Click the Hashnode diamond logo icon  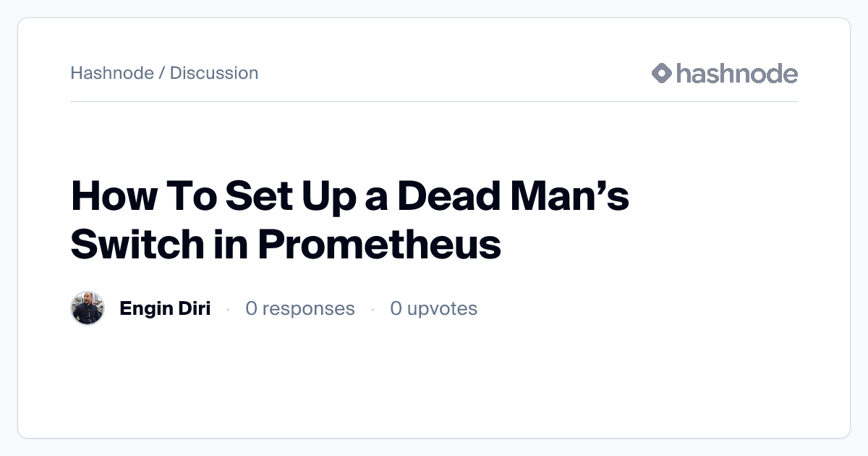click(662, 73)
